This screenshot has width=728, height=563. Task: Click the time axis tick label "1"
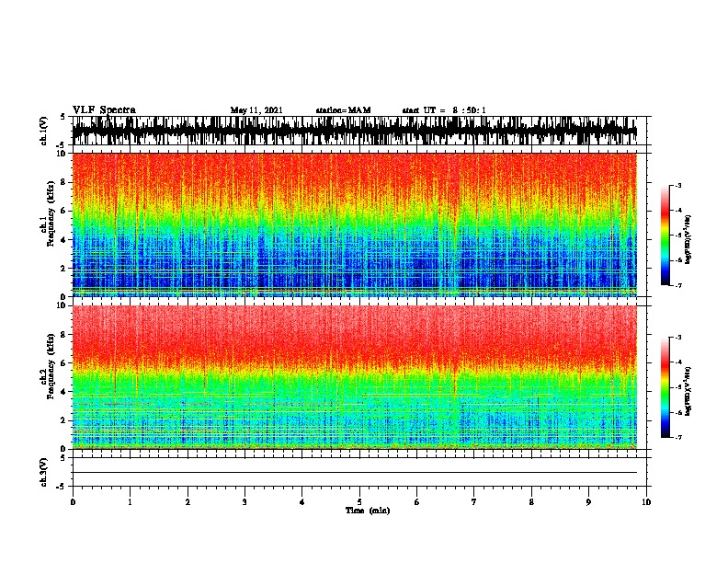(x=130, y=502)
